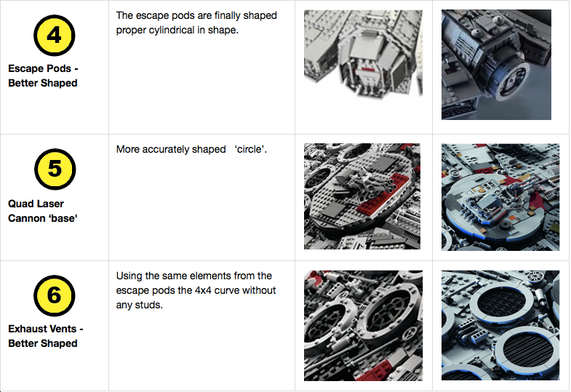Click the 'Quad Laser Cannon base' heading
Image resolution: width=571 pixels, height=392 pixels.
43,211
